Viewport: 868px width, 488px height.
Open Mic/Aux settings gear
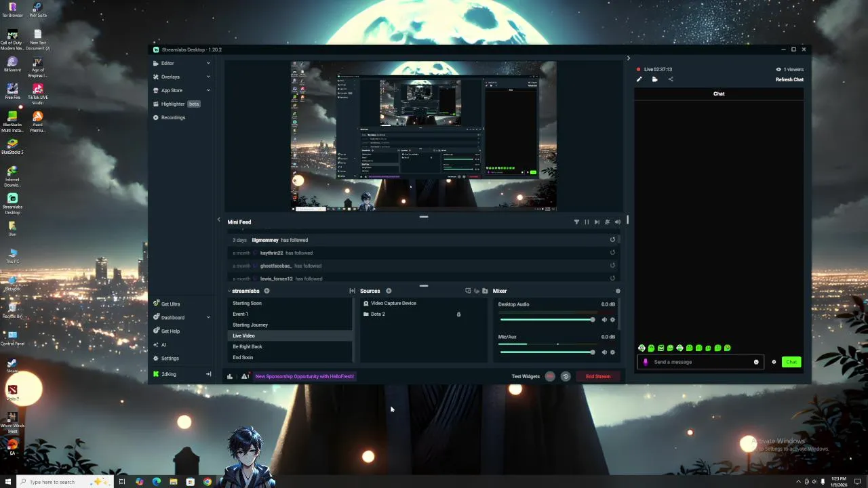coord(613,352)
